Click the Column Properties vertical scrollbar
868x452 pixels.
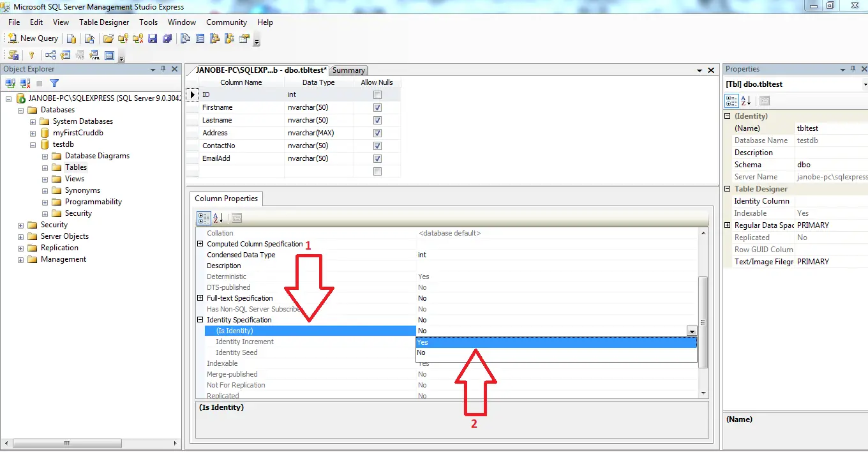pyautogui.click(x=703, y=313)
